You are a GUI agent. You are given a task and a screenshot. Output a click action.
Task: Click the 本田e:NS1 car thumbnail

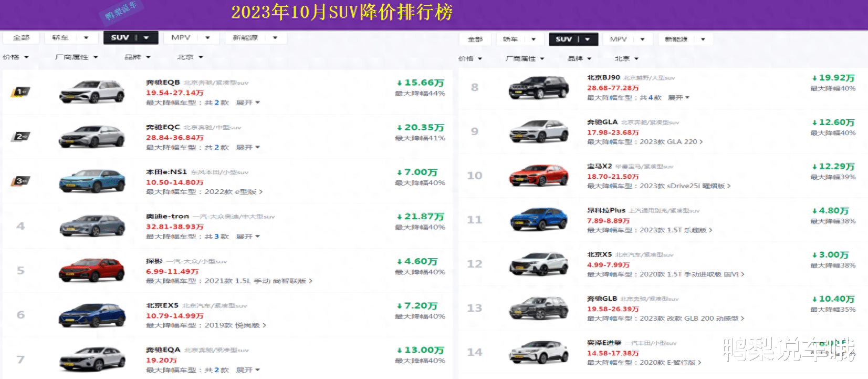(92, 181)
